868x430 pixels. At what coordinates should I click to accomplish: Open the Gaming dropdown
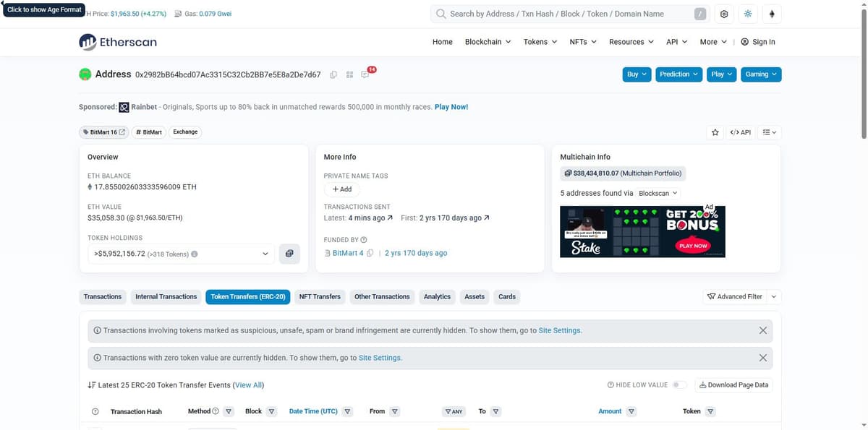click(x=761, y=74)
